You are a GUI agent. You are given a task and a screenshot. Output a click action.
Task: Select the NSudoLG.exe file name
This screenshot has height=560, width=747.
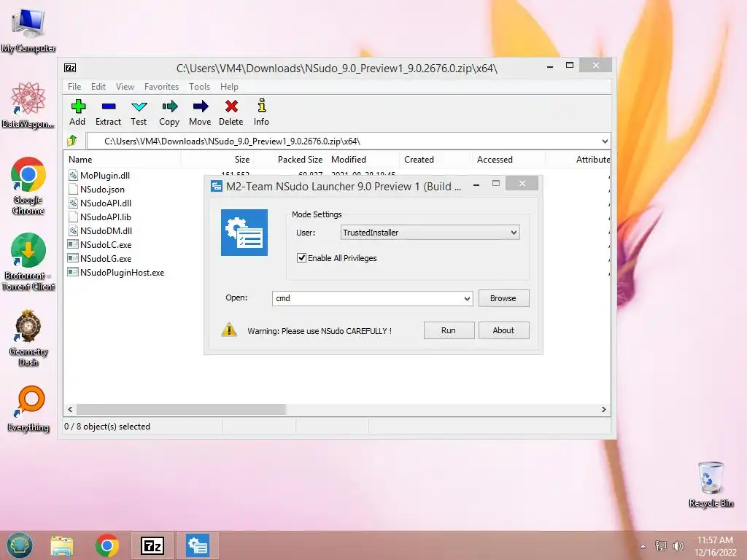pos(106,259)
